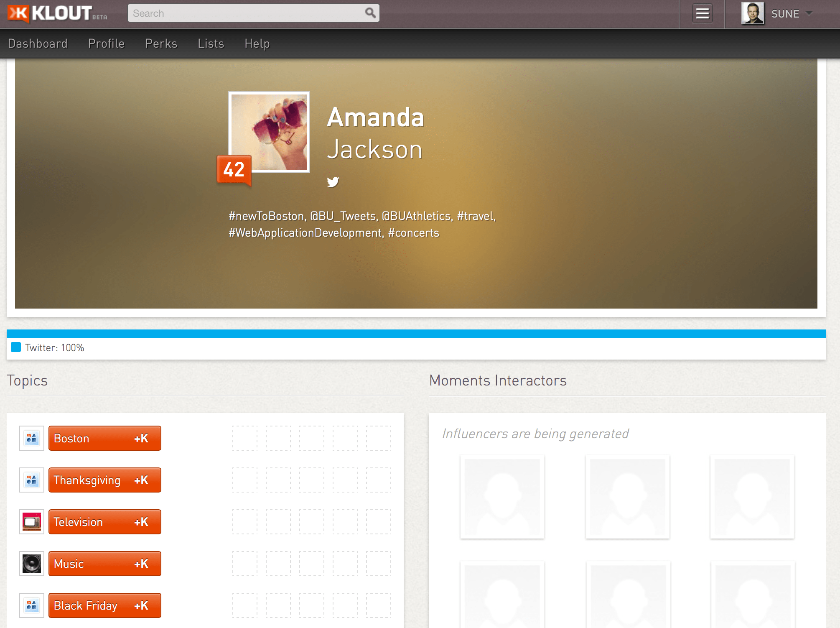Click the Klout logo

[56, 13]
